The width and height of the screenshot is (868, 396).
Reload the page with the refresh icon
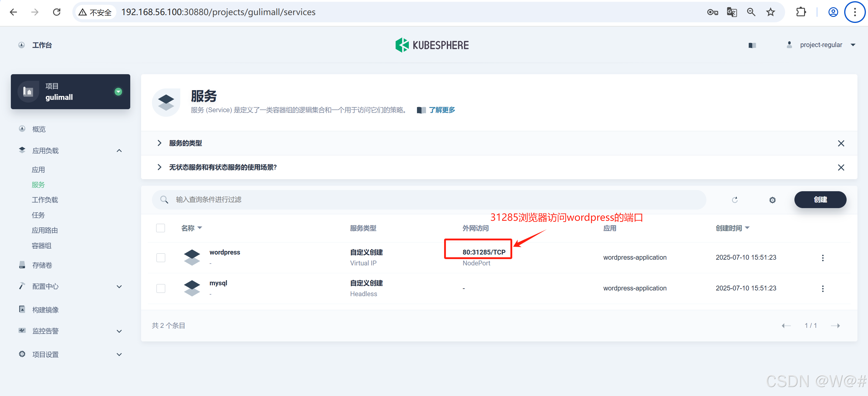tap(57, 12)
